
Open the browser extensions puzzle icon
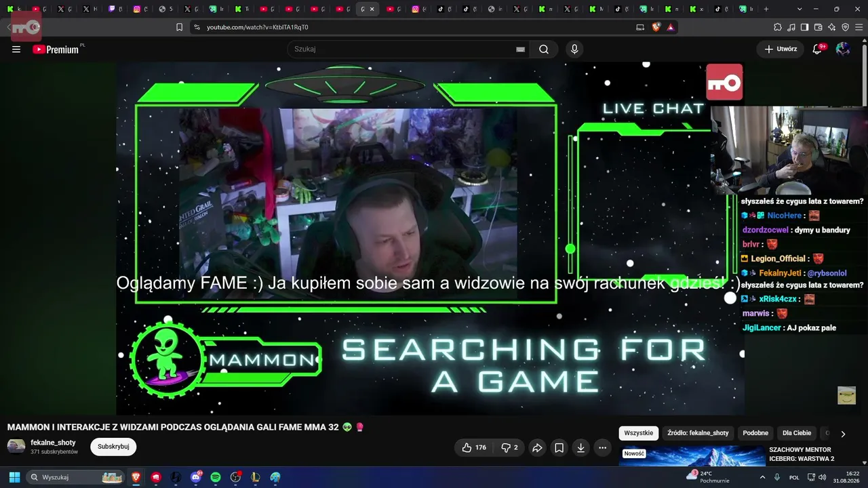[778, 27]
